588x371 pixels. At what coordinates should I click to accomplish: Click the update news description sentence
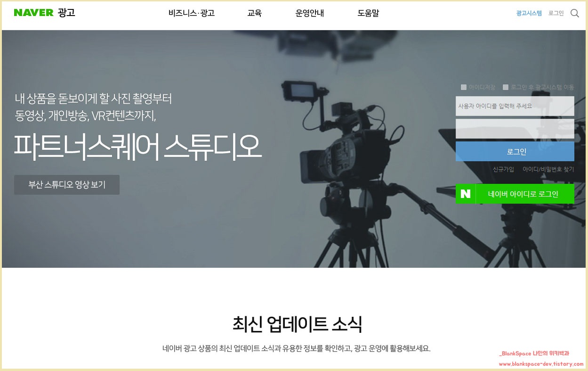[x=296, y=349]
